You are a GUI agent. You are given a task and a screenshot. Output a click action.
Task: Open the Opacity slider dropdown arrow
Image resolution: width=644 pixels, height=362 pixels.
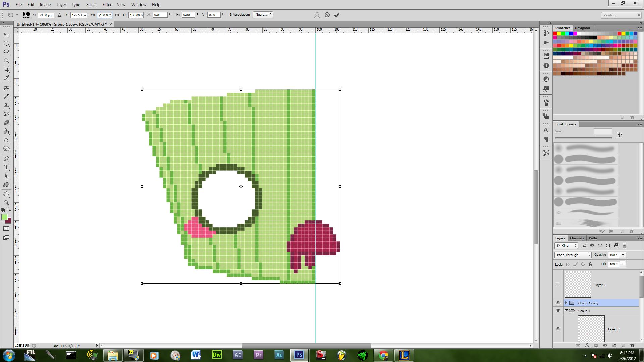click(x=623, y=255)
